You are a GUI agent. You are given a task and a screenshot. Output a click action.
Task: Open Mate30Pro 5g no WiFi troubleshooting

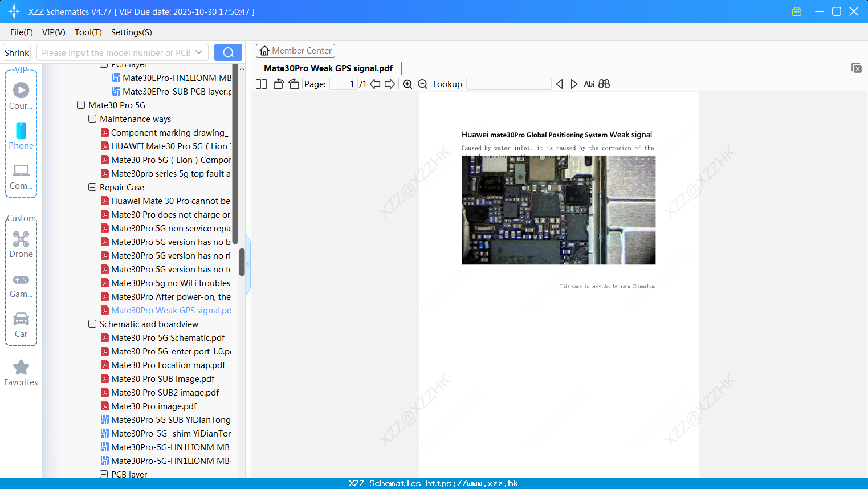(x=166, y=283)
